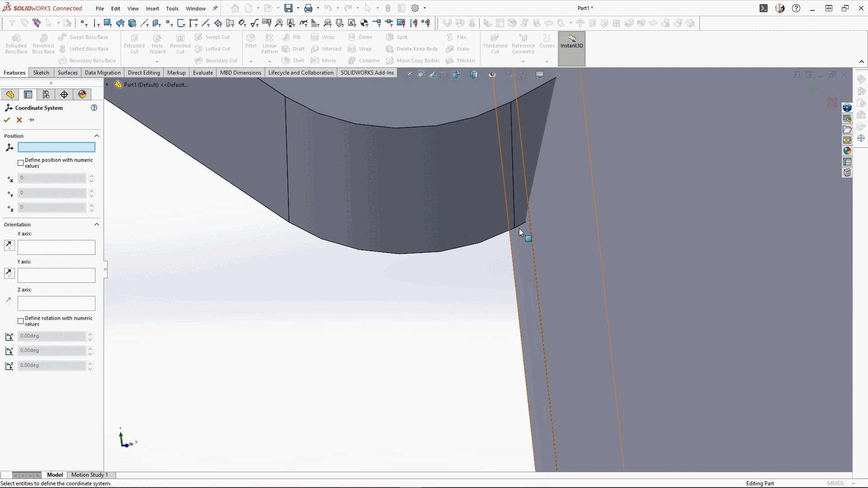Enable Define rotation with numeric values
This screenshot has height=488, width=868.
click(x=20, y=321)
